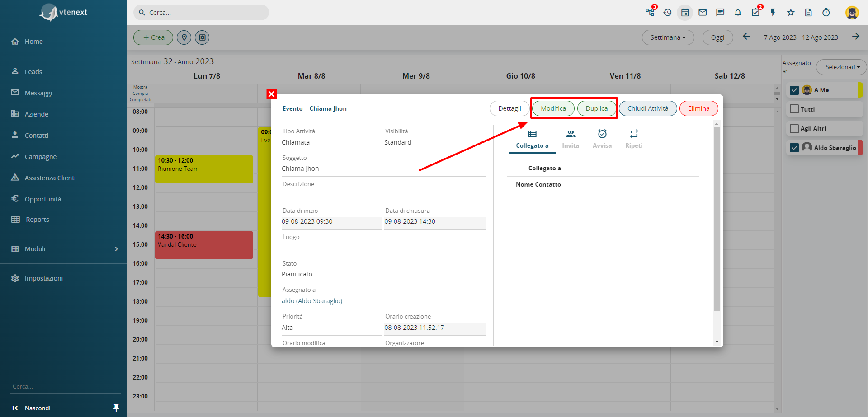
Task: Click the Duplica button
Action: pyautogui.click(x=597, y=108)
